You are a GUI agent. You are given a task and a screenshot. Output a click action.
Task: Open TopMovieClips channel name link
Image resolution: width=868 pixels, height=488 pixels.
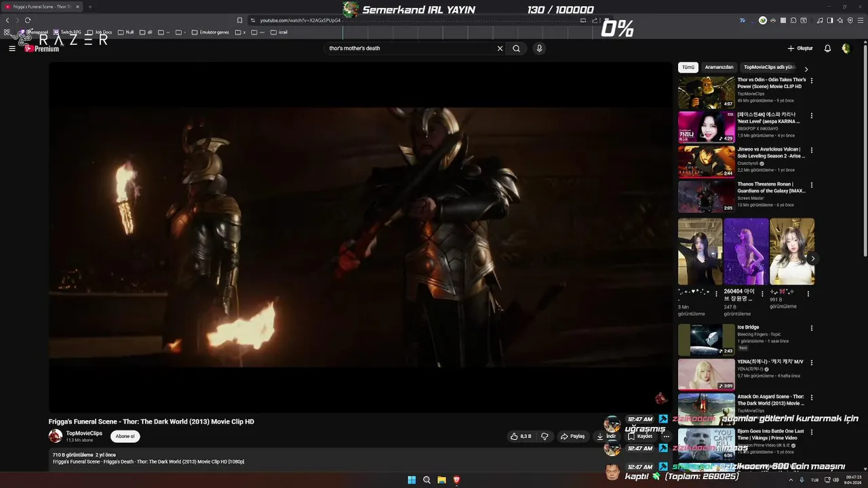(84, 433)
